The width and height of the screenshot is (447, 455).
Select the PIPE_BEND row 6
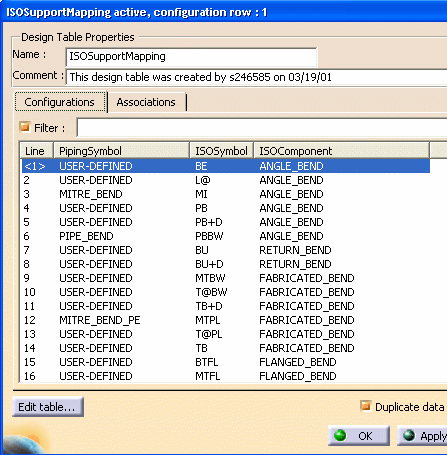point(226,236)
